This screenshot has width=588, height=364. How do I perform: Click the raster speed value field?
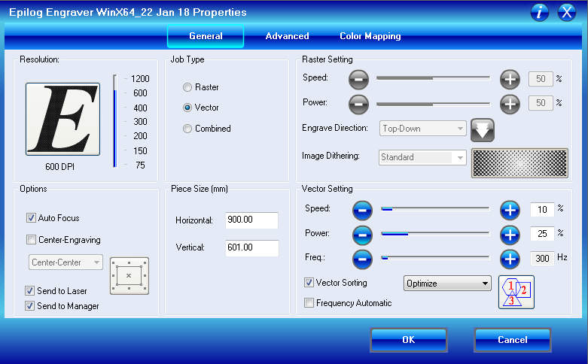click(541, 79)
